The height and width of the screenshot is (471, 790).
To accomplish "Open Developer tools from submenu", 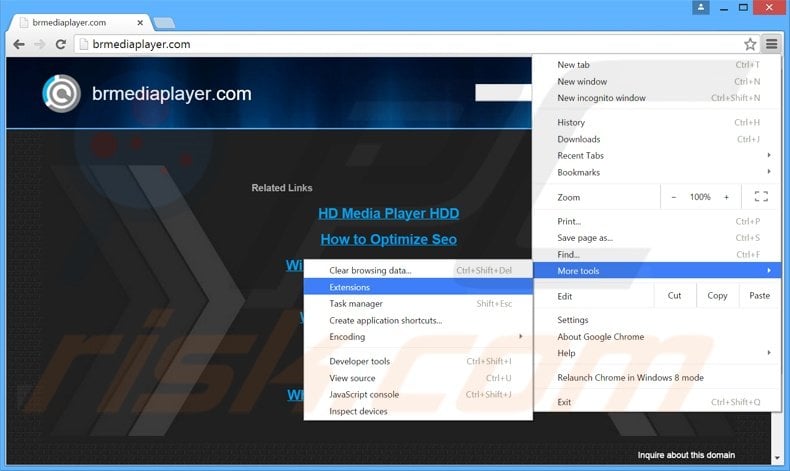I will click(418, 361).
